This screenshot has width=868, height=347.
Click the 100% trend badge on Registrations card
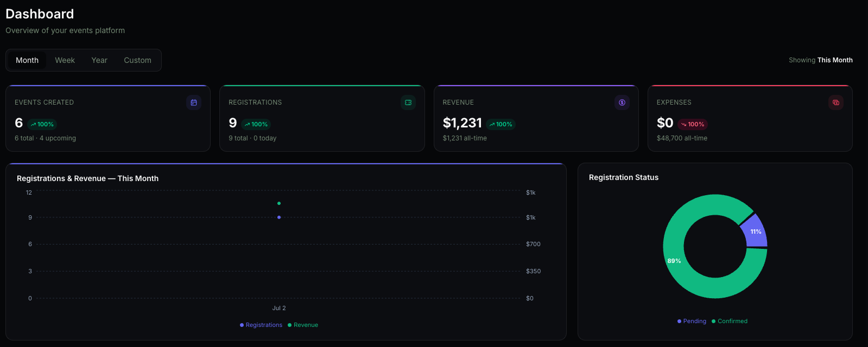click(256, 124)
